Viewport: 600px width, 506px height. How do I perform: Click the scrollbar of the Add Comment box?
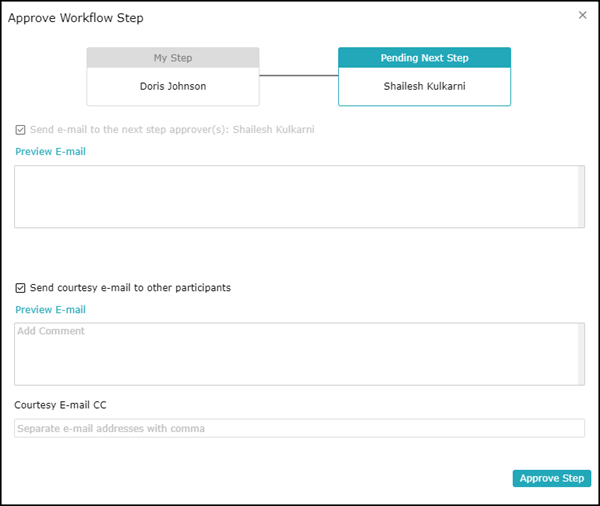tap(580, 354)
